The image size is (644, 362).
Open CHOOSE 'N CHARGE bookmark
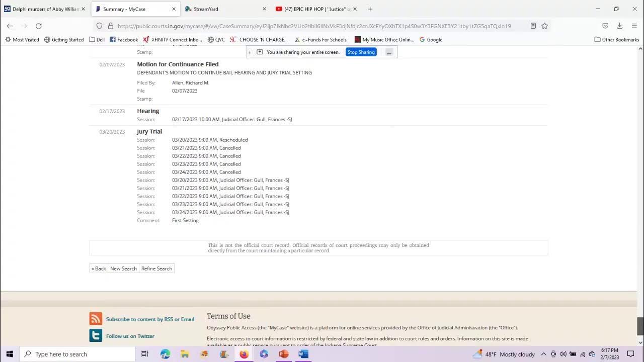tap(259, 40)
